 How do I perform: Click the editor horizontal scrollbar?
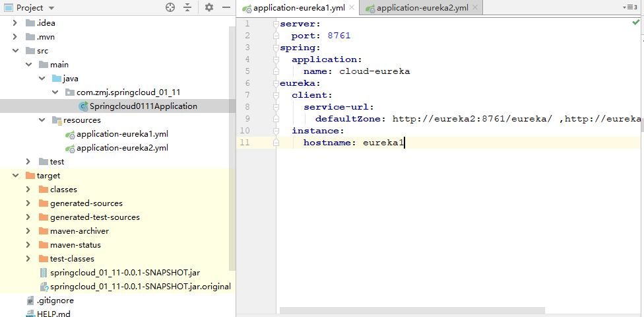412,310
